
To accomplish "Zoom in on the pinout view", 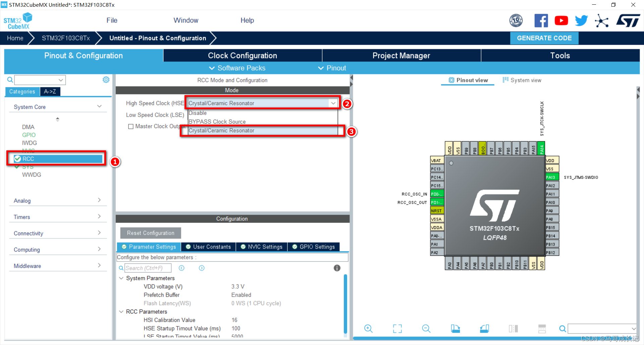I will click(x=368, y=329).
